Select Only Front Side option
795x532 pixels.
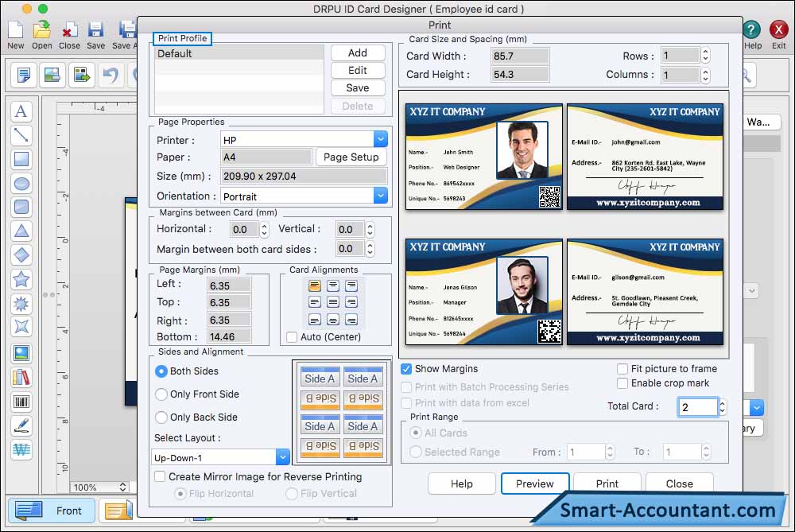tap(161, 394)
